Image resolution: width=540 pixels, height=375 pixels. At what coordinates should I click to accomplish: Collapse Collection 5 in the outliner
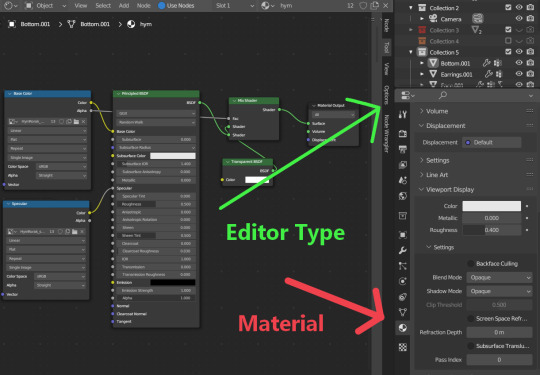[x=411, y=52]
